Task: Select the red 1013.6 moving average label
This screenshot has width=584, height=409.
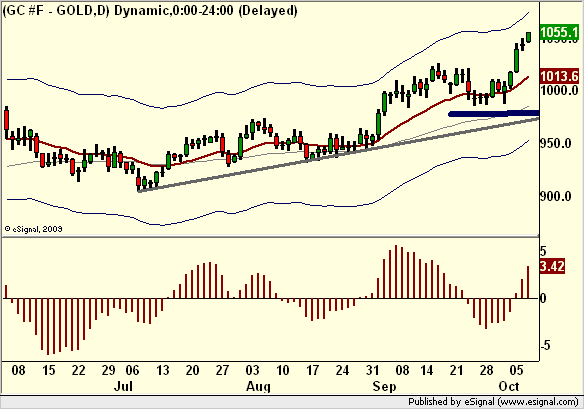Action: coord(560,76)
